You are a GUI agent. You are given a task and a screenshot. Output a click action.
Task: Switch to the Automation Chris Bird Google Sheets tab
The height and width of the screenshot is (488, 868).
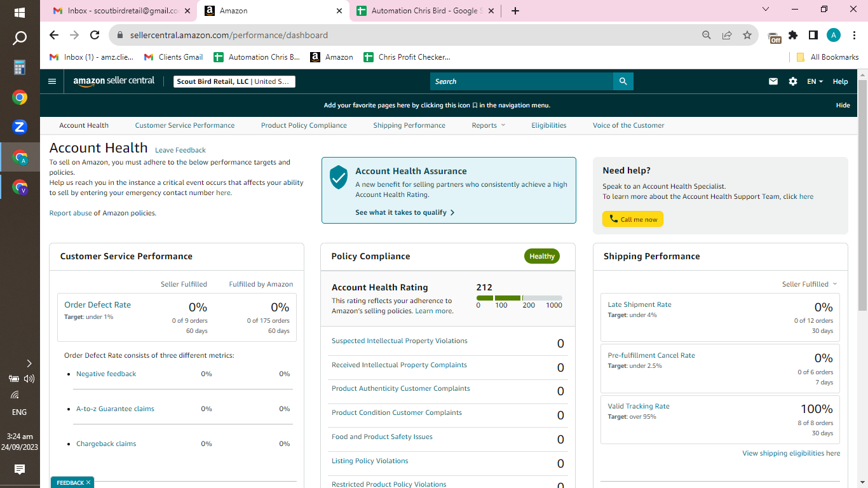pyautogui.click(x=424, y=11)
